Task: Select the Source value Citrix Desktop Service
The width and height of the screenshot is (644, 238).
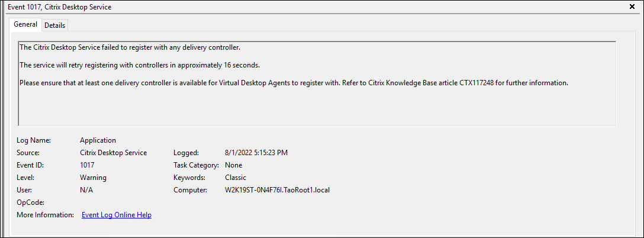Action: (113, 153)
